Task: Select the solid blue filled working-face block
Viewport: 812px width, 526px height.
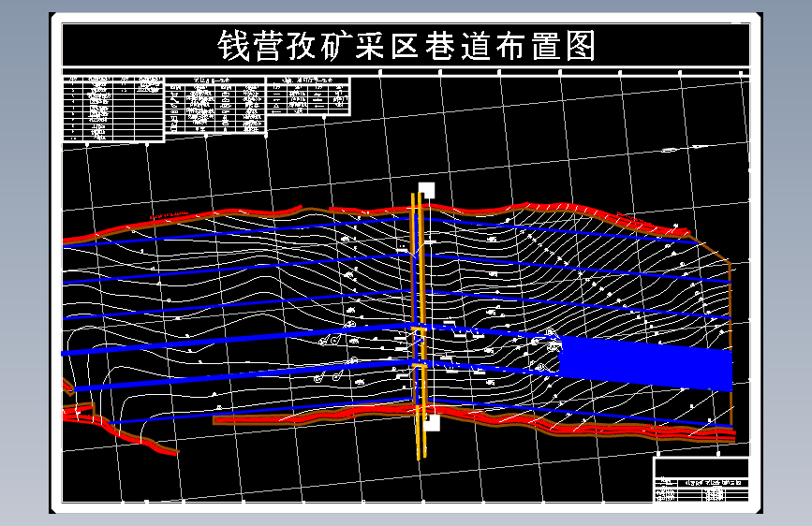Action: pos(646,363)
